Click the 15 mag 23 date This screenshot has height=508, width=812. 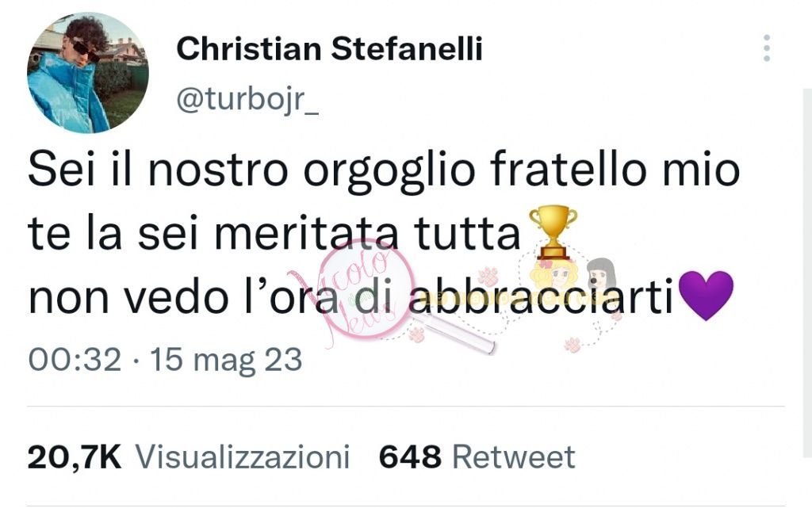click(x=226, y=360)
